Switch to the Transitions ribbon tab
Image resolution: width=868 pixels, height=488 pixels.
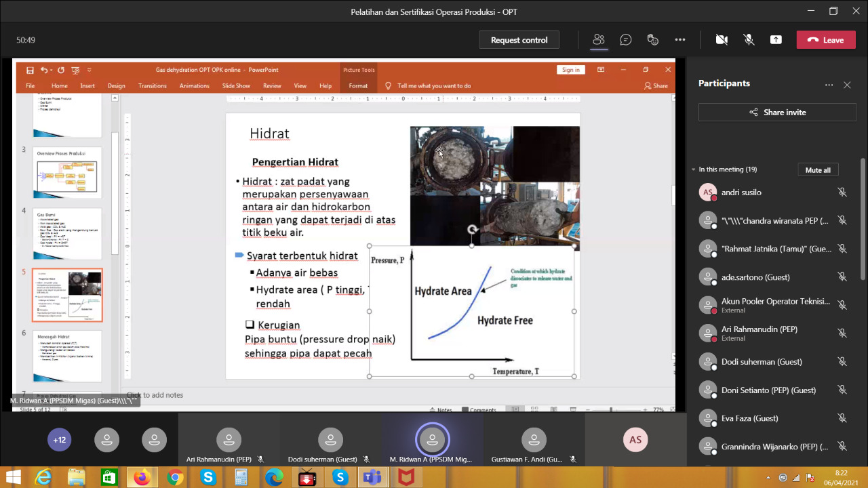click(153, 86)
